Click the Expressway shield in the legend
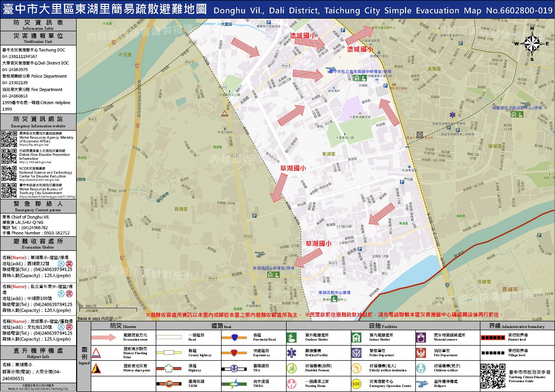The image size is (555, 392). (235, 353)
